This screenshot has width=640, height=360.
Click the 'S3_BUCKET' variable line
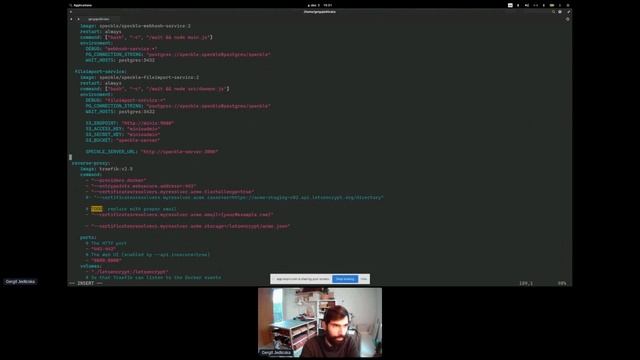point(123,140)
